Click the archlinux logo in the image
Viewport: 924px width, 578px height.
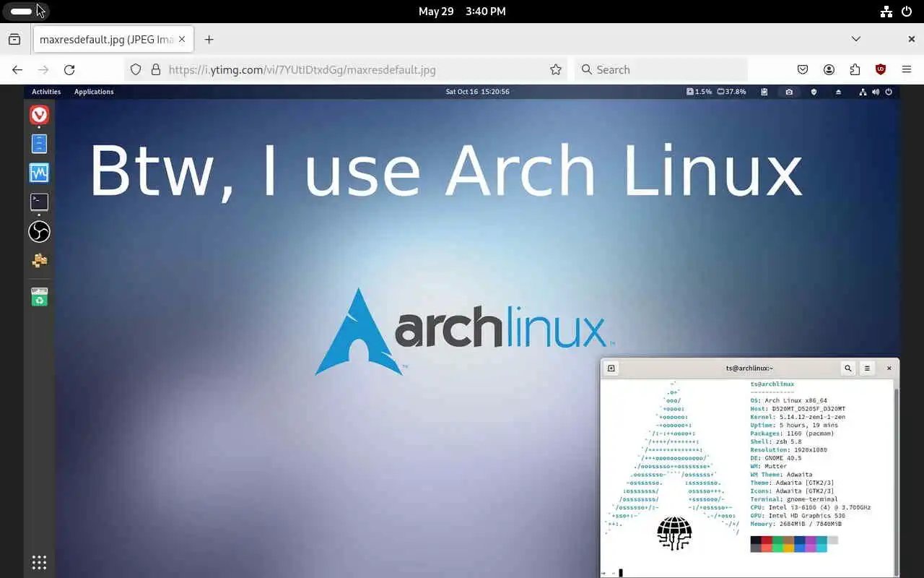tap(465, 332)
